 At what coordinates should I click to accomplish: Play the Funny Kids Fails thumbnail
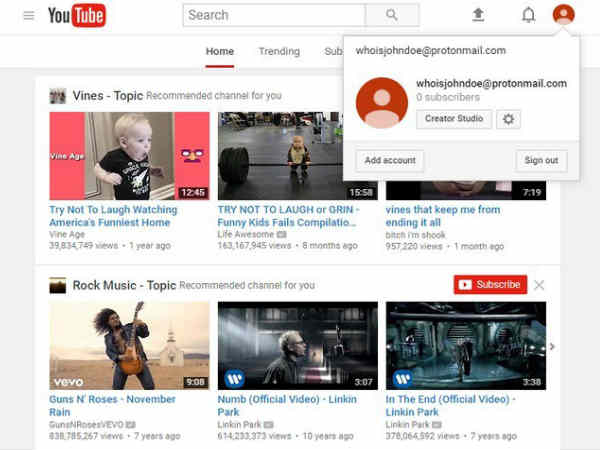[280, 156]
